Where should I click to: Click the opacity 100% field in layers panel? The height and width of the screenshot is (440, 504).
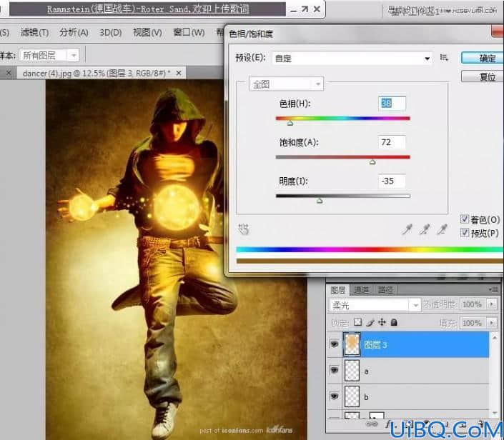tap(473, 304)
